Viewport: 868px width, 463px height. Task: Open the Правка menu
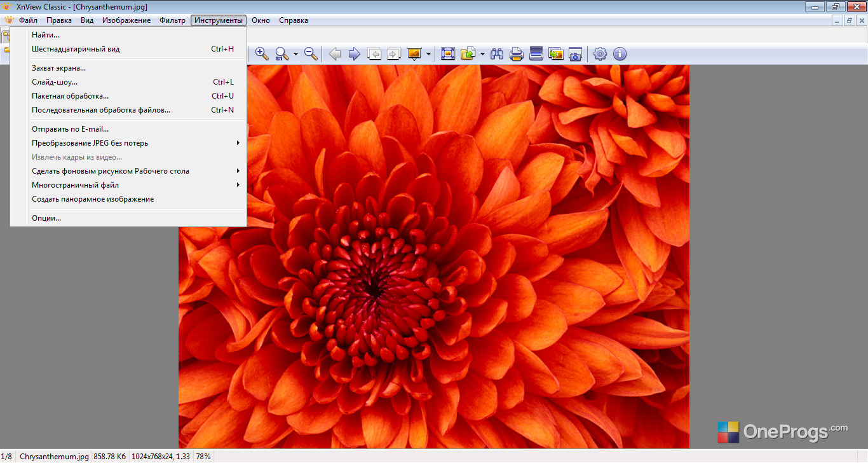pos(59,20)
